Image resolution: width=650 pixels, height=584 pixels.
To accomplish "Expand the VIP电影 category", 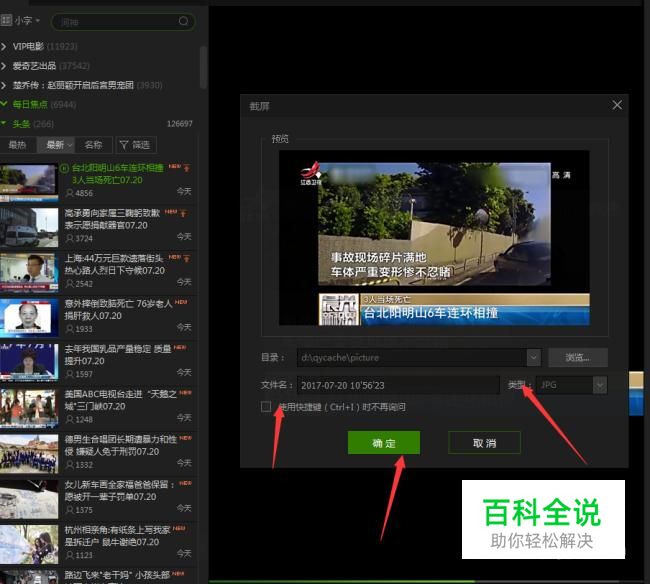I will (4, 46).
